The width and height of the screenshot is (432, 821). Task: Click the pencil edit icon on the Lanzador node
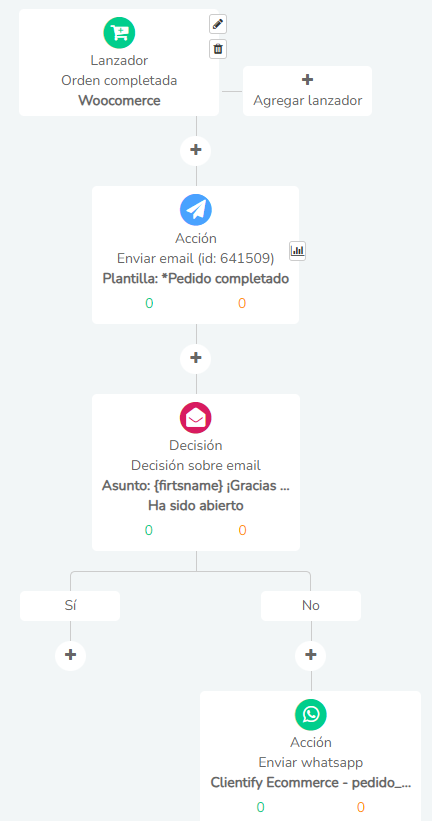[x=218, y=24]
